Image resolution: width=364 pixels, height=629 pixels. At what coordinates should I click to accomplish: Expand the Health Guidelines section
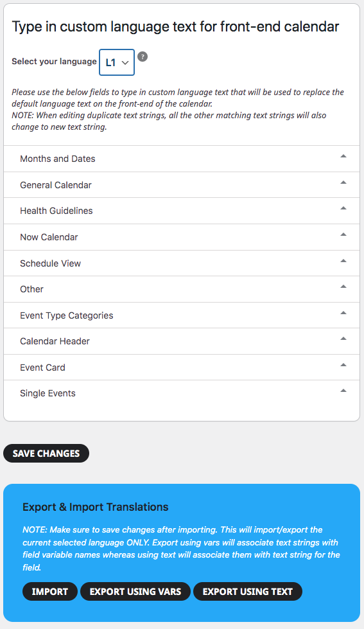[182, 211]
